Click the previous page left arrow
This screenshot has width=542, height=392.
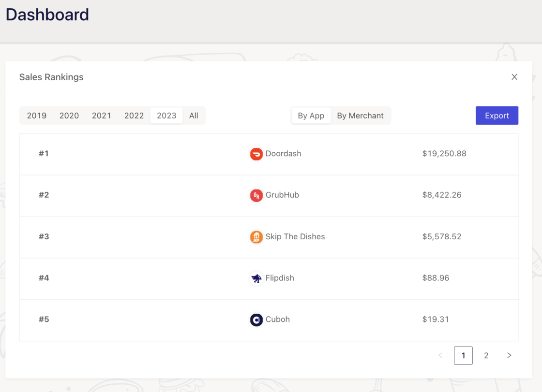pyautogui.click(x=440, y=356)
